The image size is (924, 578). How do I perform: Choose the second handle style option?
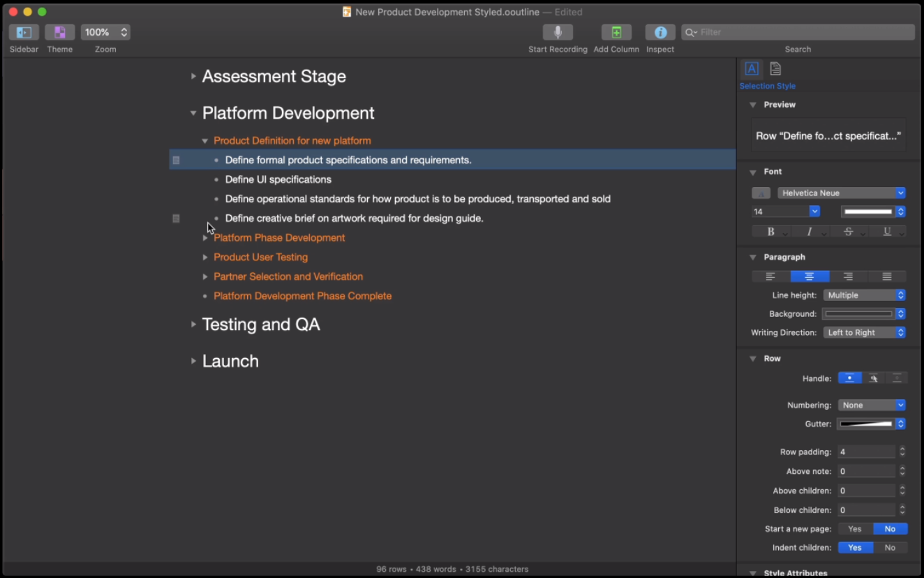873,378
